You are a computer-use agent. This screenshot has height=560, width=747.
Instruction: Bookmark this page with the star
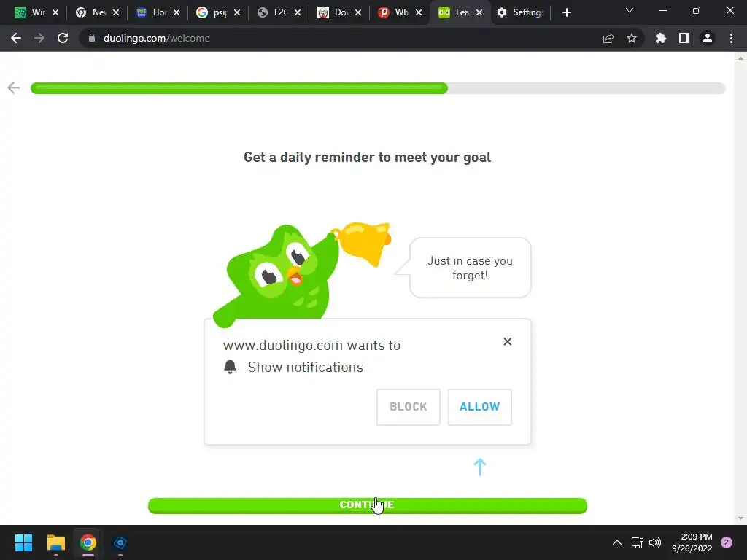tap(632, 38)
